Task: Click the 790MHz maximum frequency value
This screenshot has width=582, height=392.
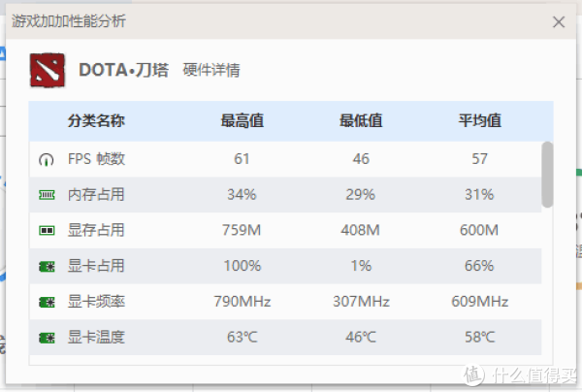Action: 242,302
